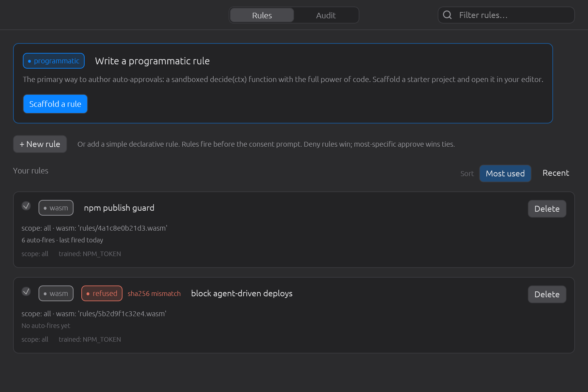This screenshot has height=392, width=588.
Task: Click trained: NPM_TOKEN in block agent-driven deploys
Action: click(x=90, y=339)
